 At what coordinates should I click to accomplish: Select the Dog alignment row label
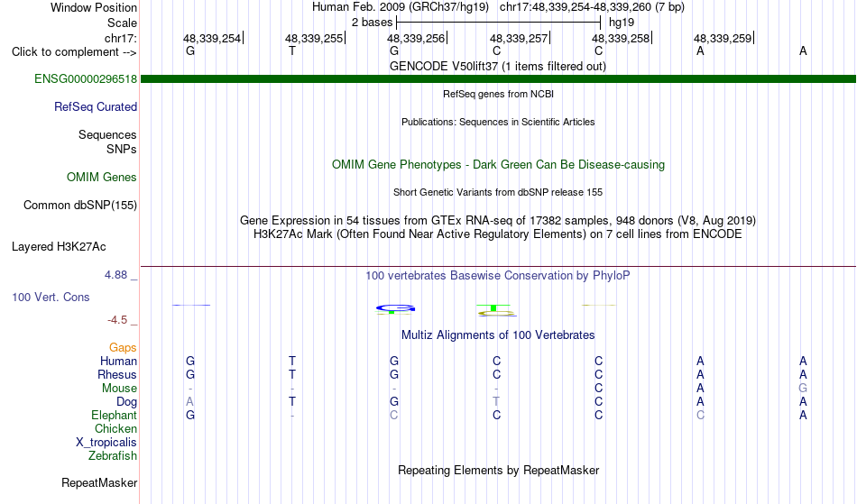pos(126,402)
